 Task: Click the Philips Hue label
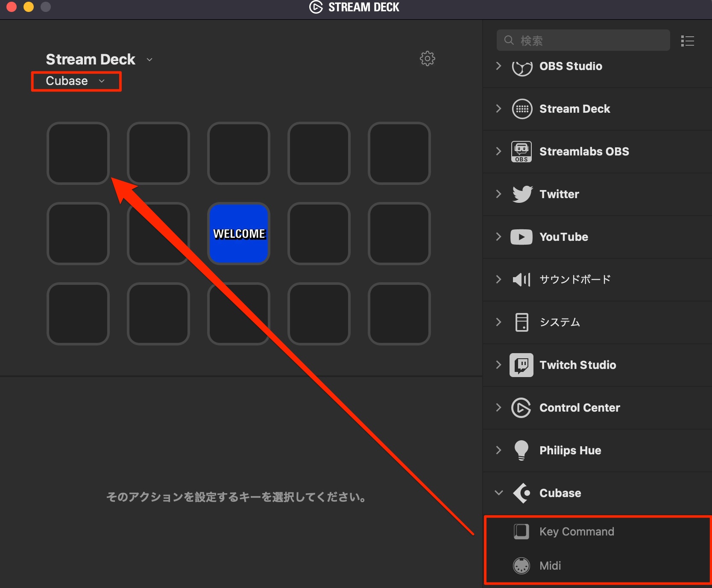click(570, 451)
